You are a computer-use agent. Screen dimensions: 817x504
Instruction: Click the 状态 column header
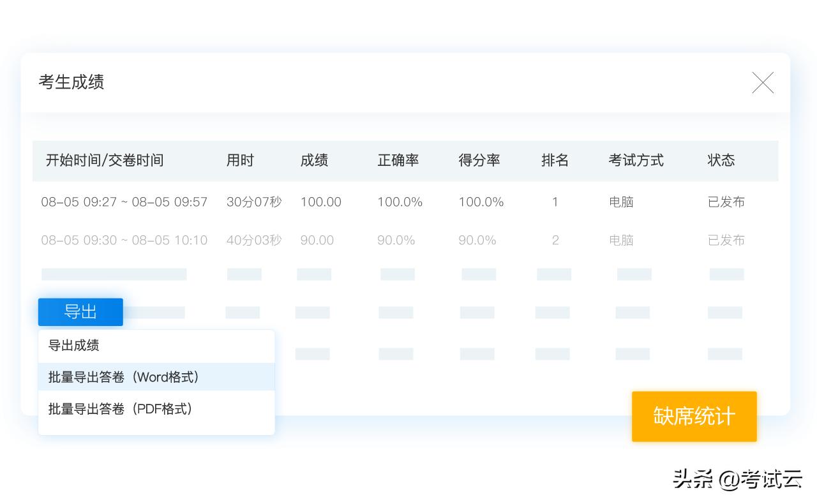pyautogui.click(x=721, y=161)
